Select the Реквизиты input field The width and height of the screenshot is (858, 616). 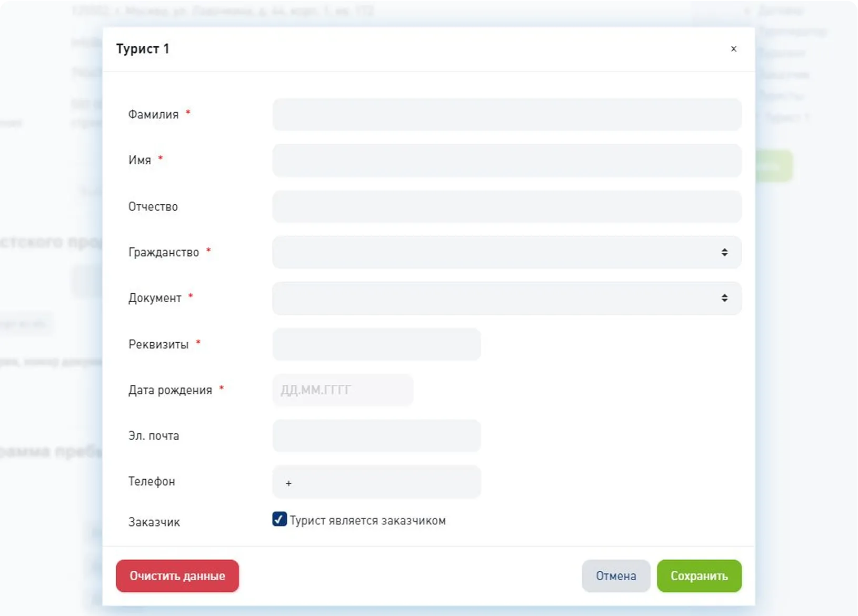(x=376, y=344)
